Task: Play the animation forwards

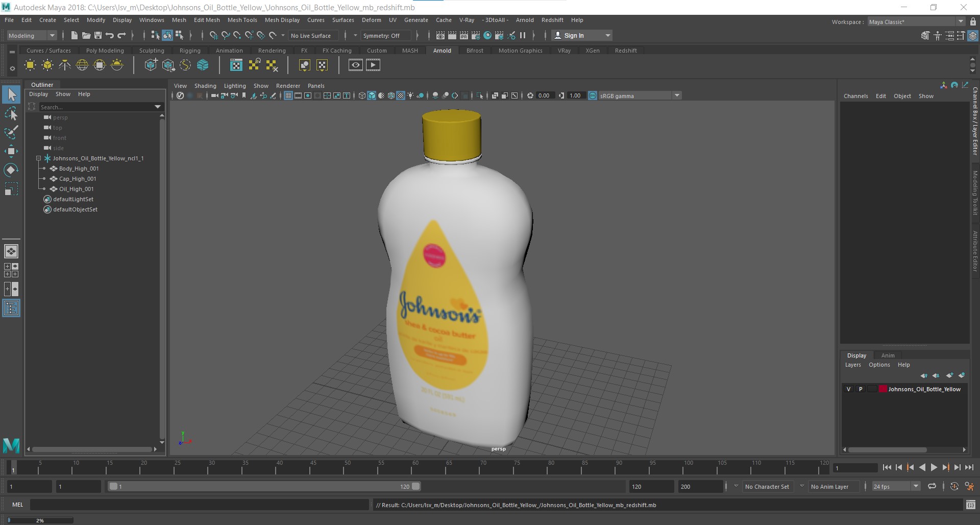Action: click(934, 467)
